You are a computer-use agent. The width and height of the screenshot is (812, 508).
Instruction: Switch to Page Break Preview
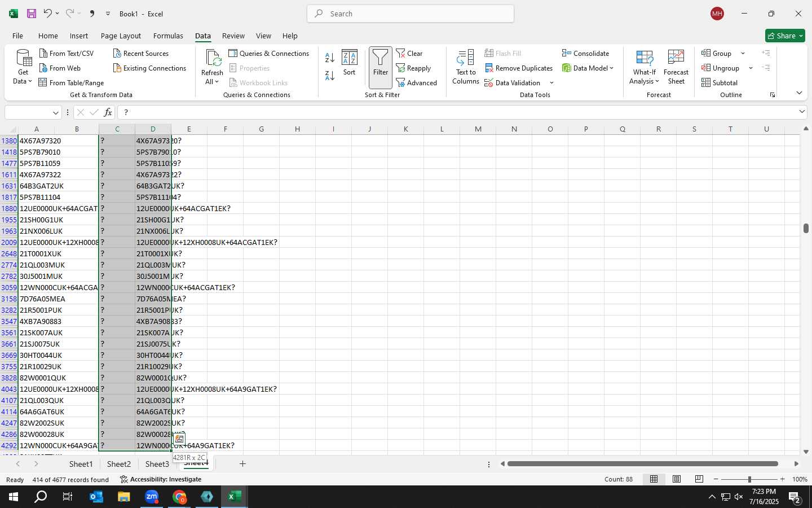699,479
